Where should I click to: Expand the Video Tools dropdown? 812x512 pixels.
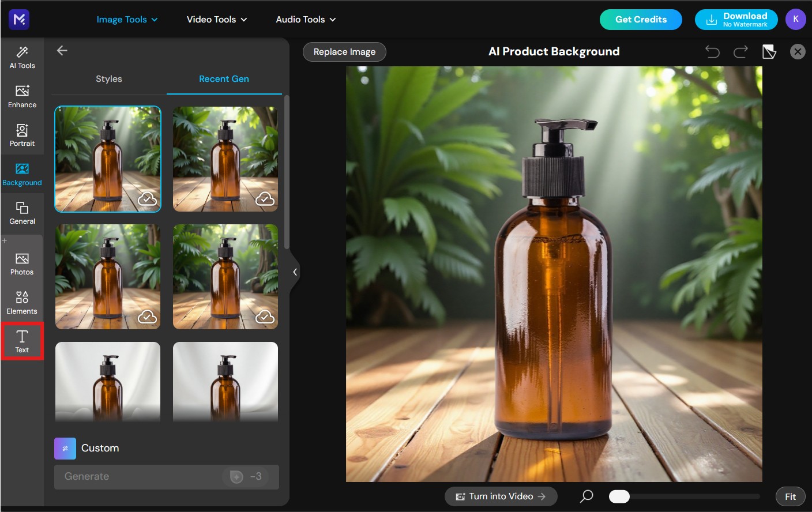pyautogui.click(x=217, y=20)
